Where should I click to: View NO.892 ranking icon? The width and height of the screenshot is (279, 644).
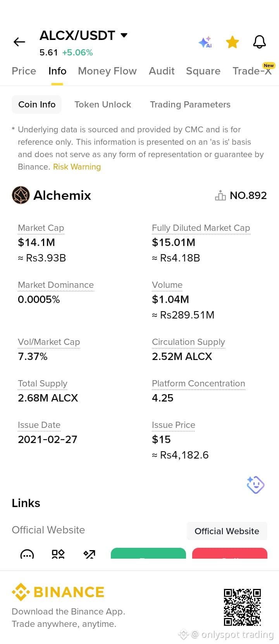coord(220,196)
